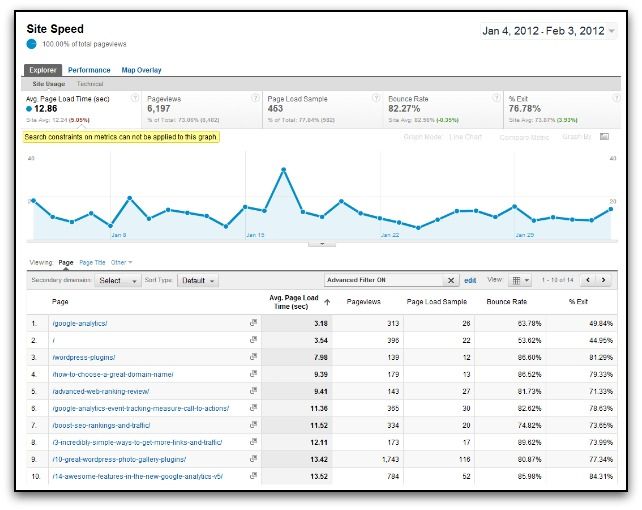Click external link icon for /advanced-web-ranking-review/
The height and width of the screenshot is (510, 642).
[253, 391]
